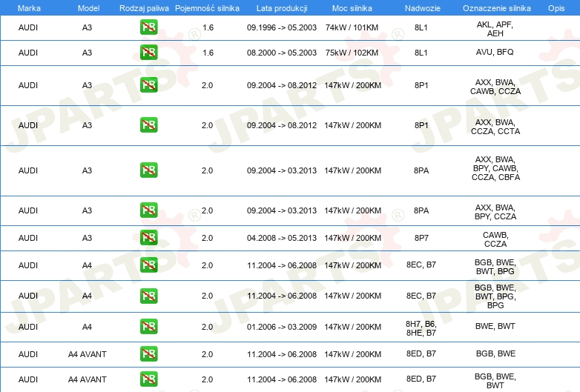
Task: Click the petrol fuel icon in the AKL, APF, AEH row
Action: pyautogui.click(x=148, y=27)
